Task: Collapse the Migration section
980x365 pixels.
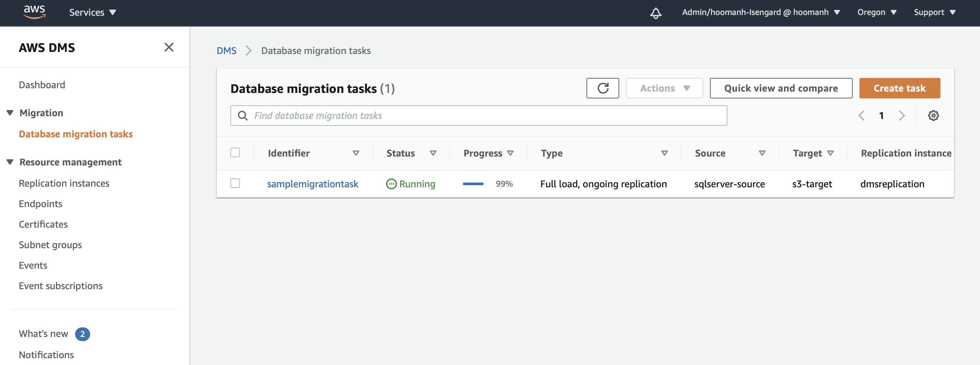Action: pos(10,113)
